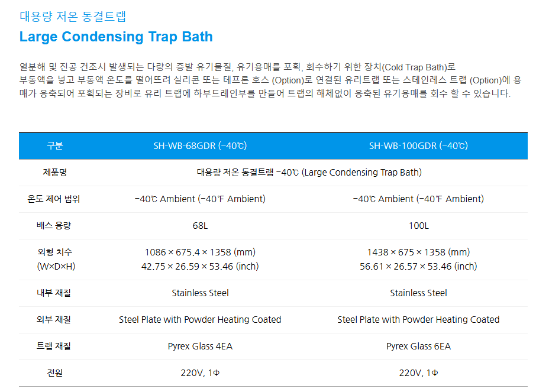Click the '전원' row label

[55, 372]
